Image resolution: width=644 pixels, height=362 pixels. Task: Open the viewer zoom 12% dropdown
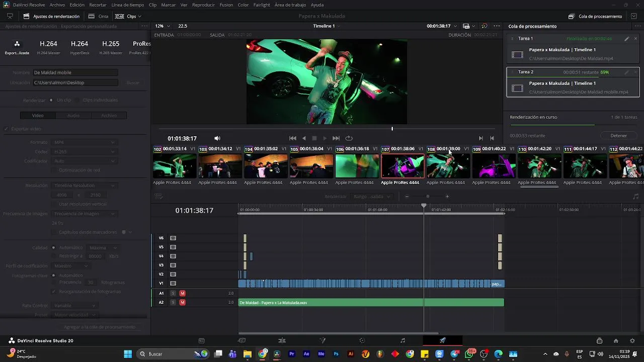point(162,26)
